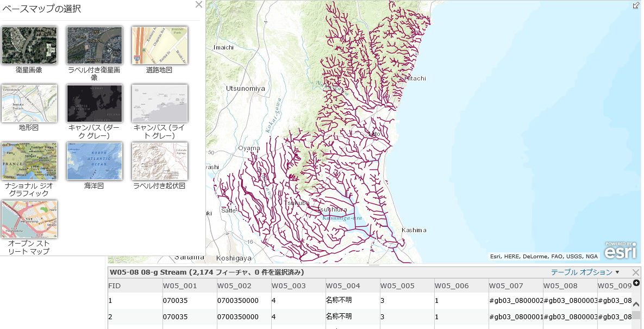Screen dimensions: 644x329
Task: Select the National Geographic basemap thumbnail
Action: 29,162
